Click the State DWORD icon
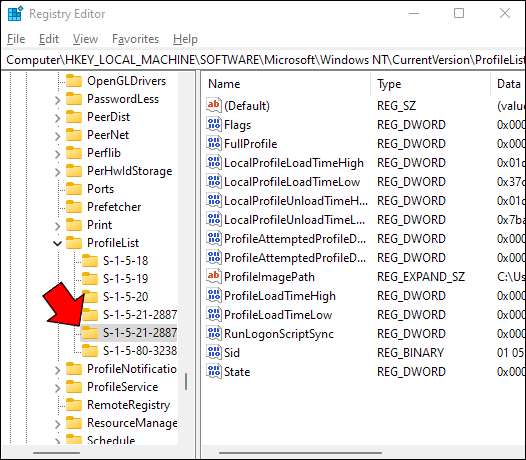Image resolution: width=526 pixels, height=460 pixels. [214, 371]
